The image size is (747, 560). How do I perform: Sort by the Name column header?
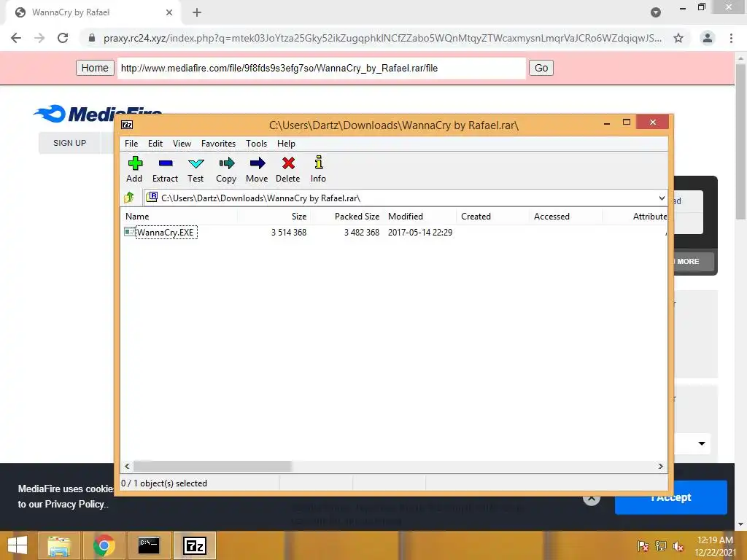pos(179,216)
